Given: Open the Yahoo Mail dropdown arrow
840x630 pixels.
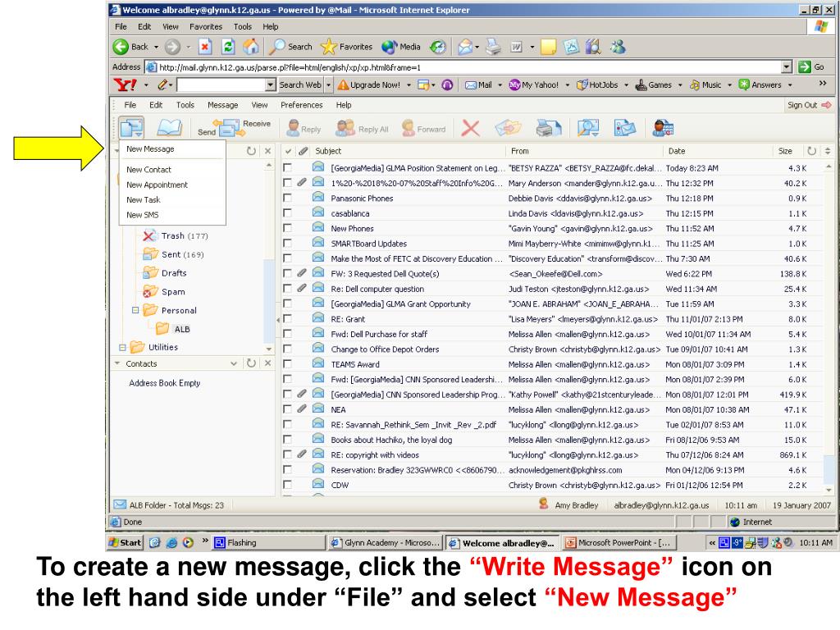Looking at the screenshot, I should point(500,84).
